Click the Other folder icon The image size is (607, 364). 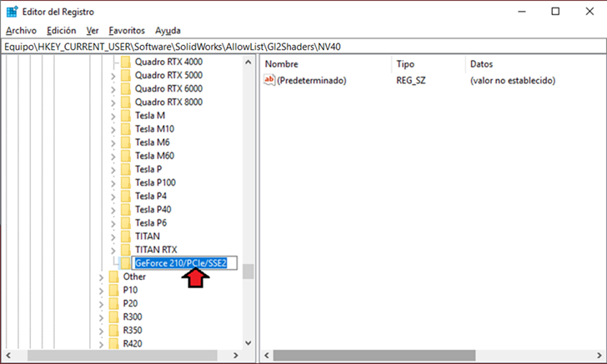tap(113, 277)
